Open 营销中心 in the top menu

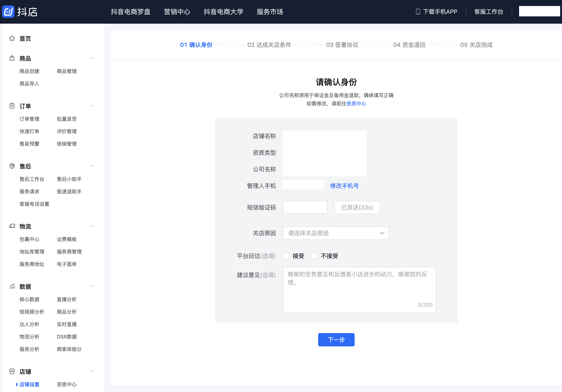[x=177, y=11]
